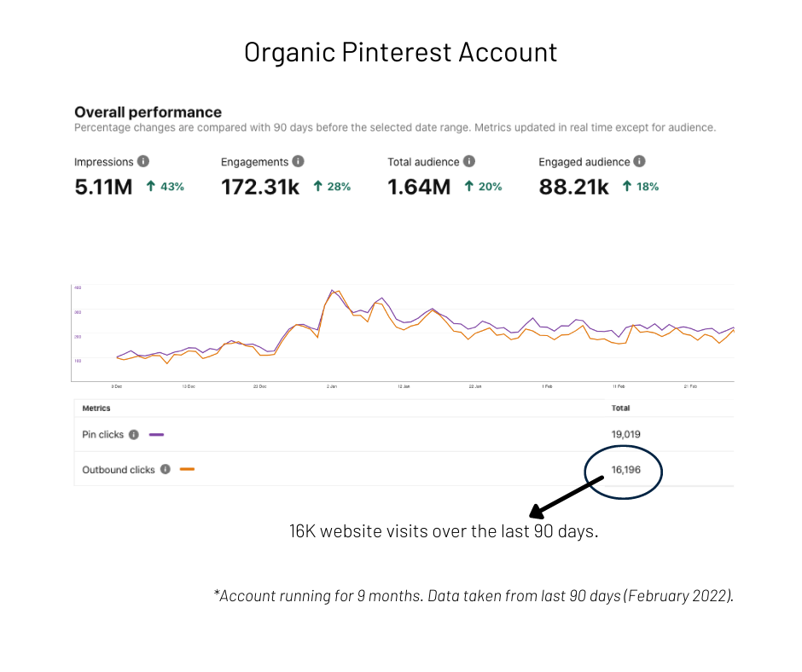Image resolution: width=802 pixels, height=672 pixels.
Task: Click the green arrow beside 43%
Action: click(151, 186)
